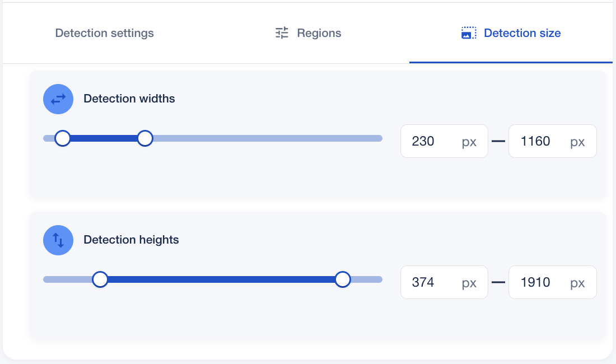The image size is (616, 364).
Task: Open the Detection settings tab
Action: point(104,33)
